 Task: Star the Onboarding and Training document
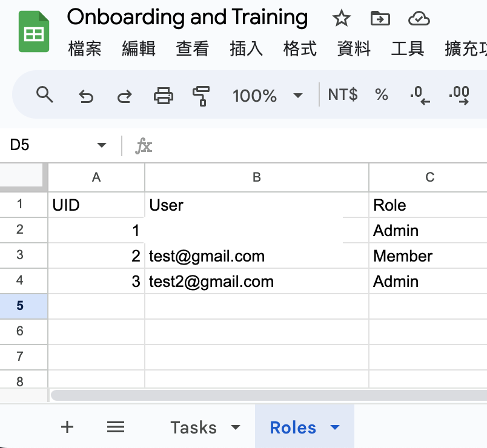pyautogui.click(x=342, y=18)
